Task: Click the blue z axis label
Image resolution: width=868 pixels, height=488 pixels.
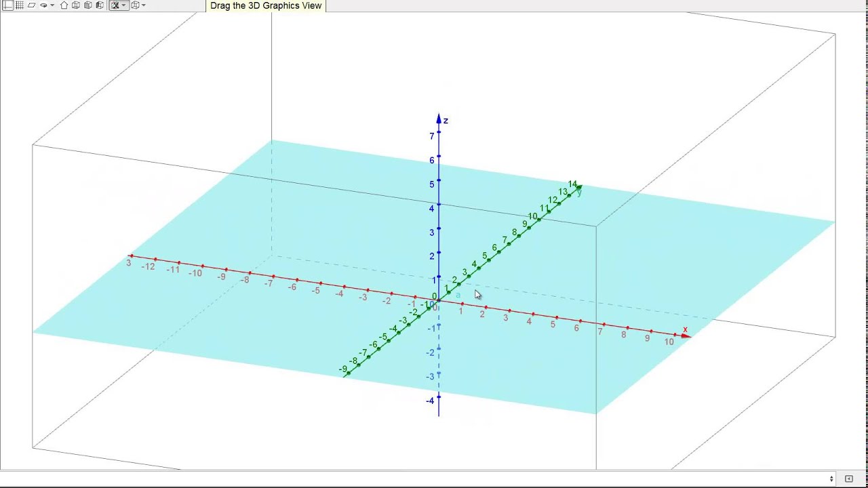Action: coord(446,121)
